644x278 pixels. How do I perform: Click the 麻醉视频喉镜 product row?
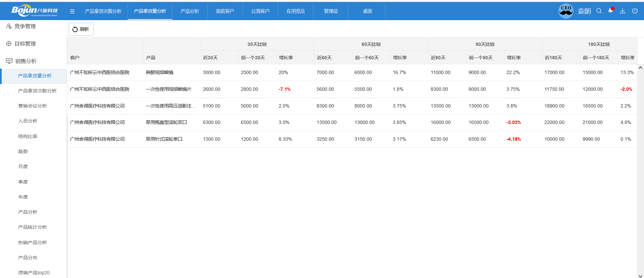click(x=160, y=73)
